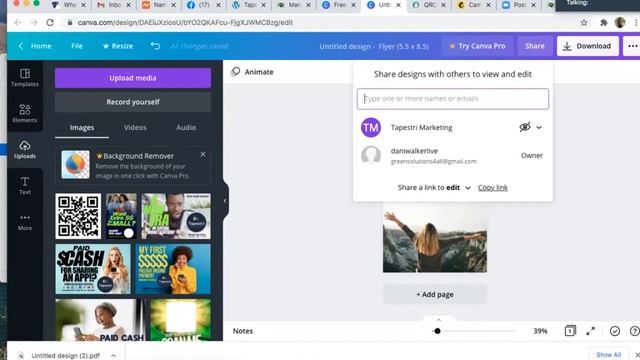640x360 pixels.
Task: Click the browser address bar URL
Action: (185, 23)
